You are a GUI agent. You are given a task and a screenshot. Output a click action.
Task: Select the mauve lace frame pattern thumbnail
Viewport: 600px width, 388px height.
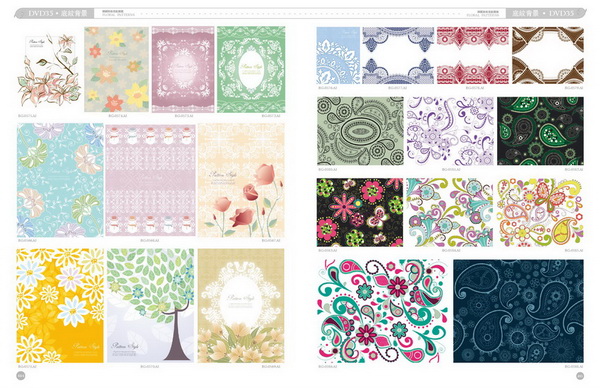point(183,69)
